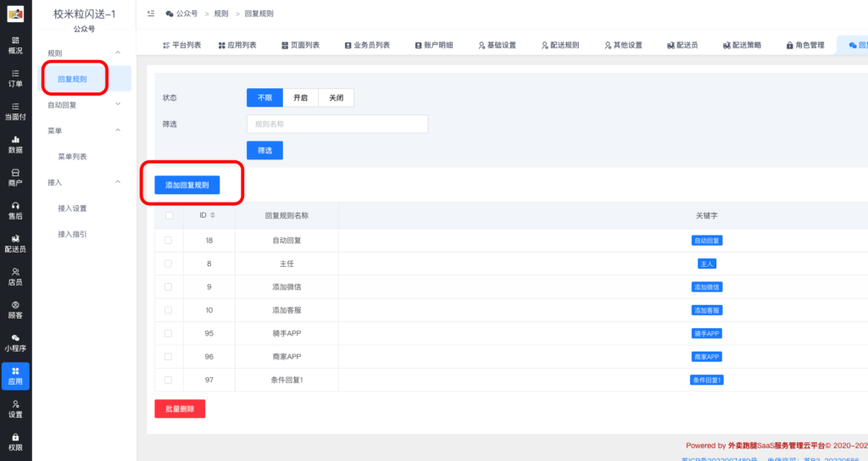Click the red 批量删除 button

tap(180, 408)
